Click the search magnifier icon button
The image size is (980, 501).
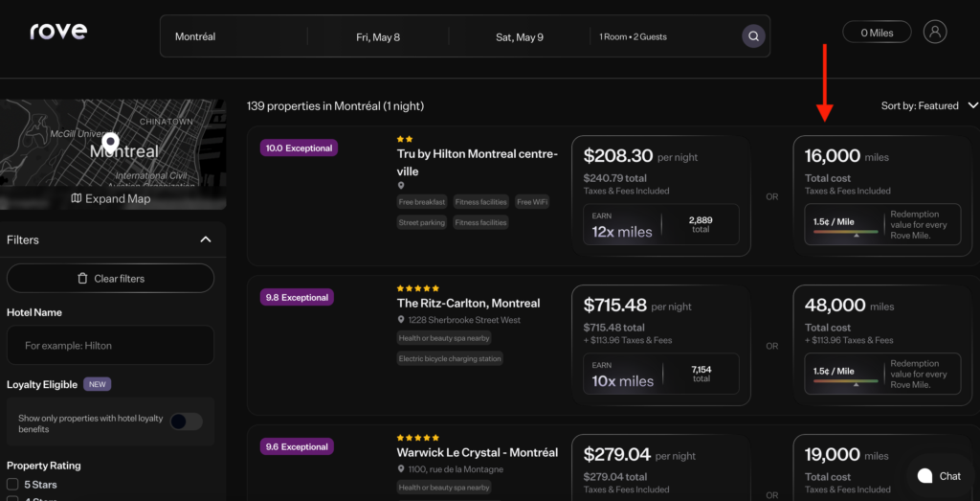click(x=754, y=36)
